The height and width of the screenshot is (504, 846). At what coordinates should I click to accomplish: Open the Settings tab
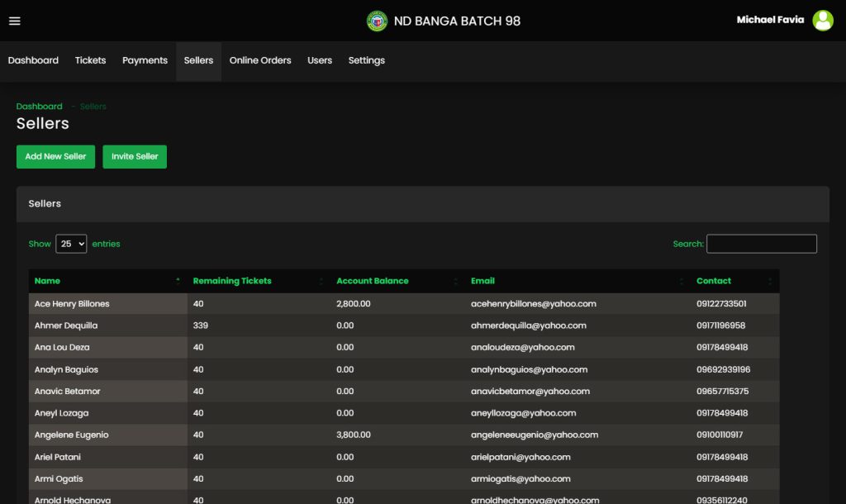point(366,60)
